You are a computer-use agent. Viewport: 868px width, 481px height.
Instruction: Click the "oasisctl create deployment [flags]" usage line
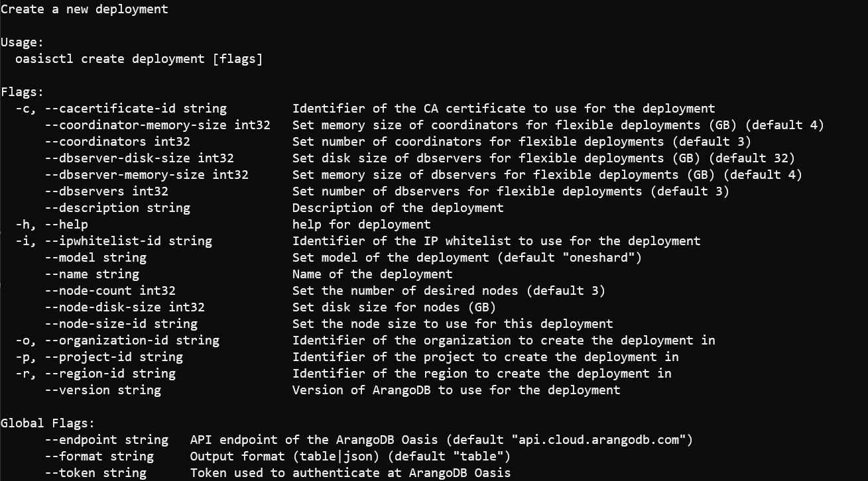[139, 59]
